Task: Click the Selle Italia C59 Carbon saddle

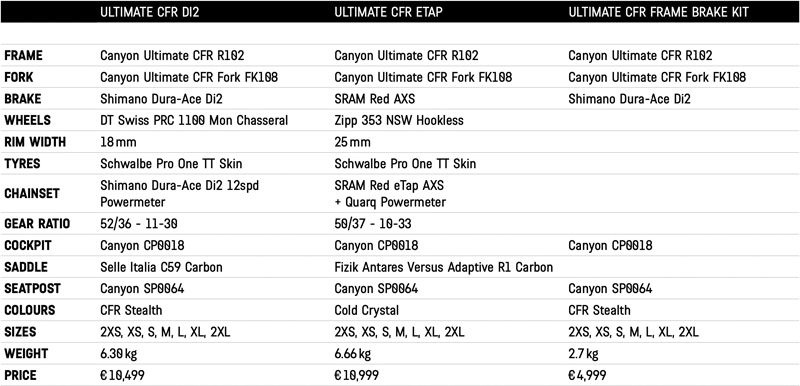Action: click(161, 267)
